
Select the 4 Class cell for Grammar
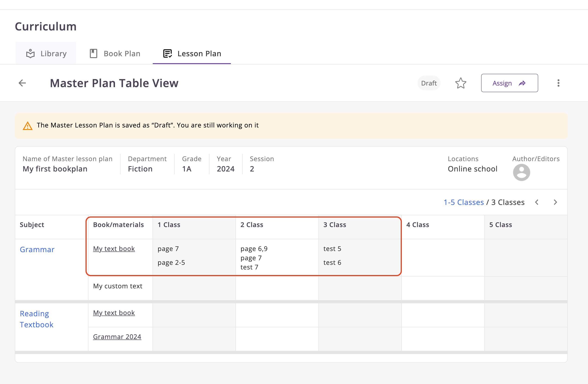point(443,257)
